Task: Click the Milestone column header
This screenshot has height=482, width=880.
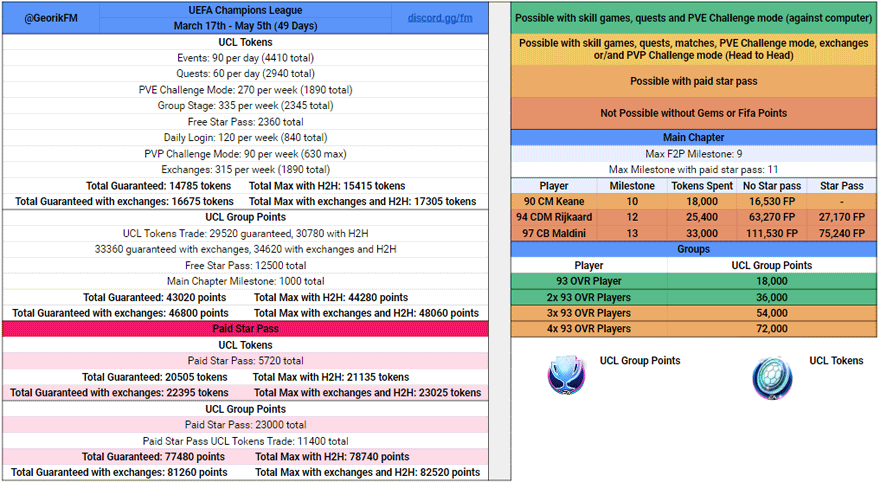Action: tap(632, 186)
